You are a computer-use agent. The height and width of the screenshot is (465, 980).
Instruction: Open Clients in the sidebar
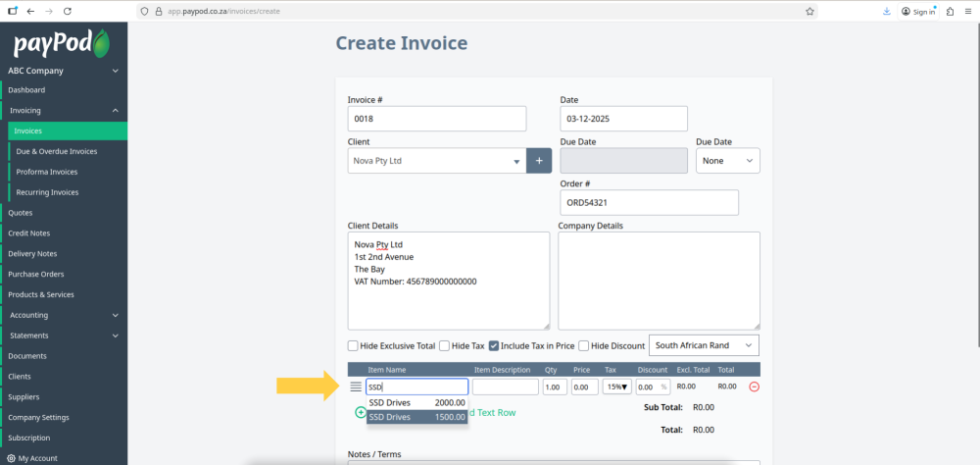20,377
